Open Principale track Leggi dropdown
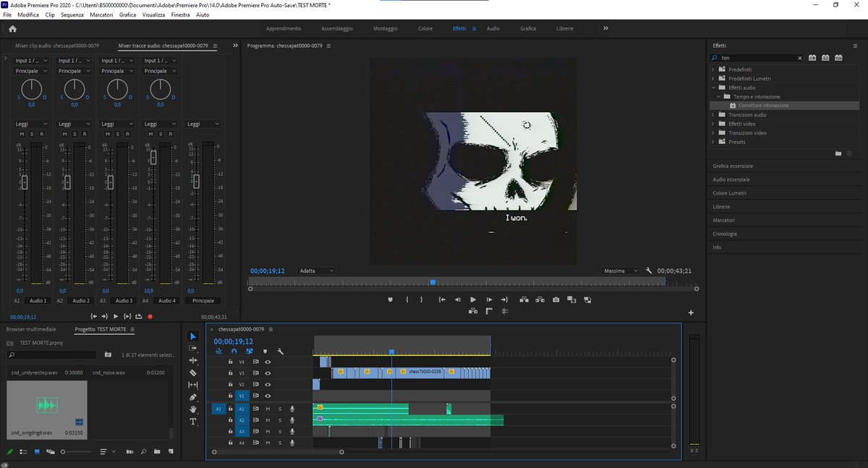The width and height of the screenshot is (868, 468). (203, 124)
